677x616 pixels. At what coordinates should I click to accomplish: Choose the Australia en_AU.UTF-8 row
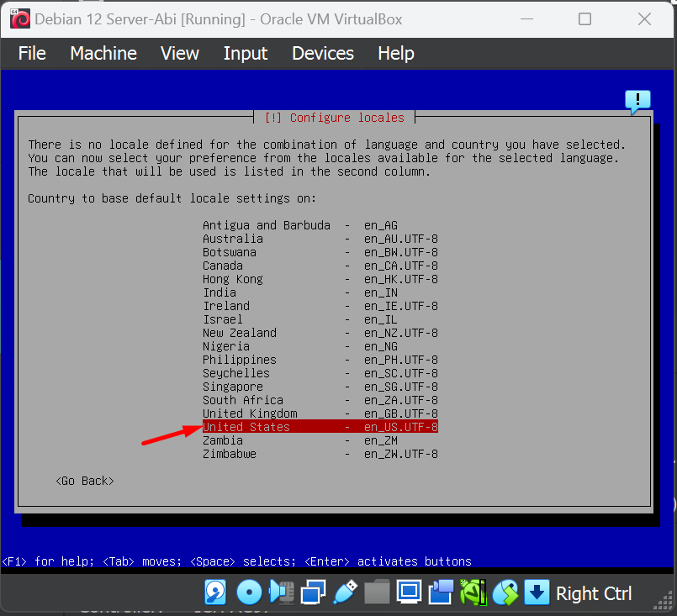point(320,239)
